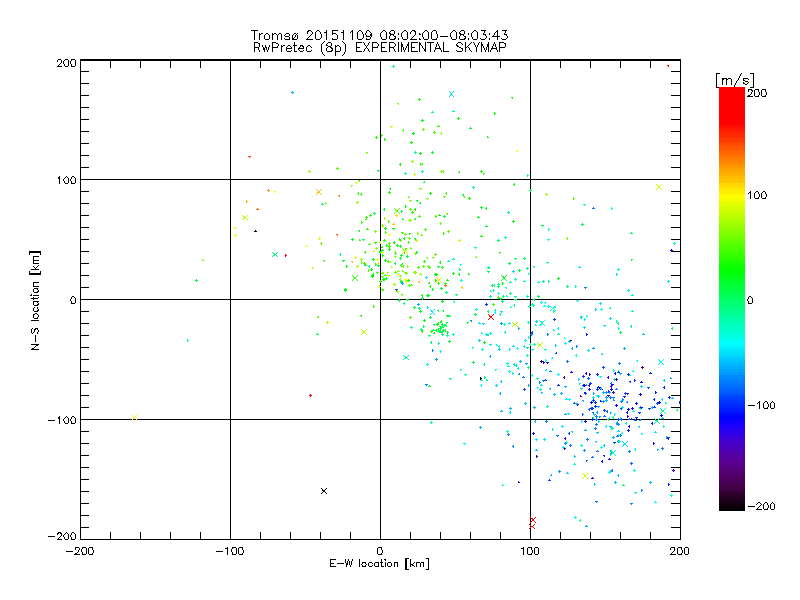Click the color bar's -100 label

coord(761,405)
